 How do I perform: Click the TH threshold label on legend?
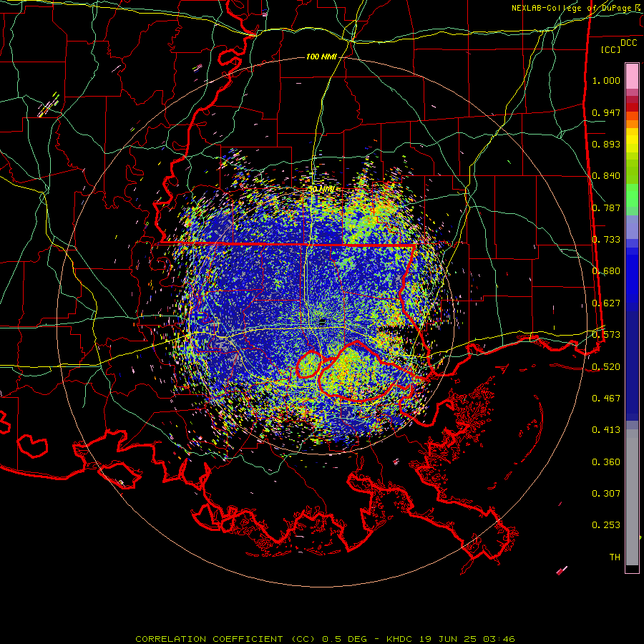pos(615,557)
